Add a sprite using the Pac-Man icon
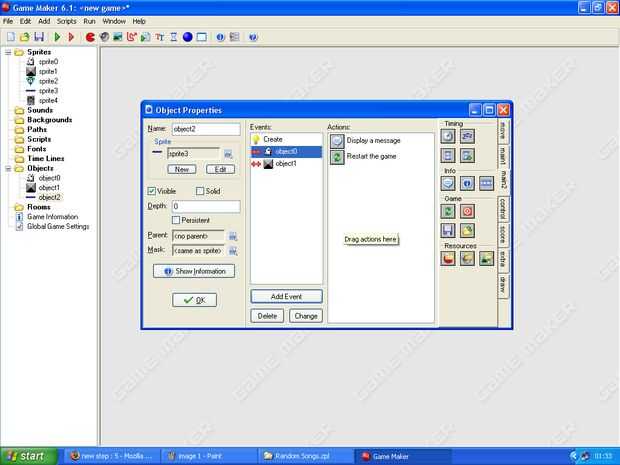Screen dimensions: 620x465 tap(90, 37)
